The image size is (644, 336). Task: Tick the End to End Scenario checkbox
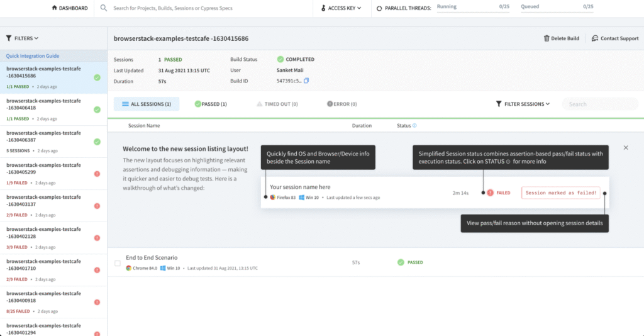[x=118, y=263]
